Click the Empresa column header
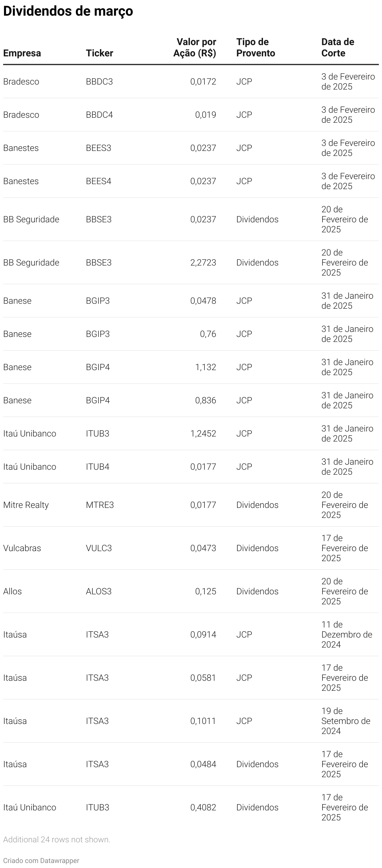The image size is (382, 868). (22, 53)
